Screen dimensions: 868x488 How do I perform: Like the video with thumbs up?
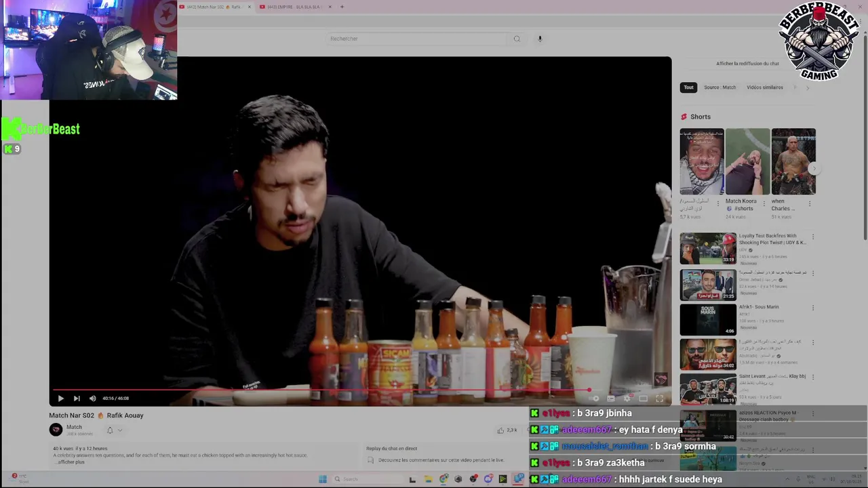pyautogui.click(x=501, y=430)
